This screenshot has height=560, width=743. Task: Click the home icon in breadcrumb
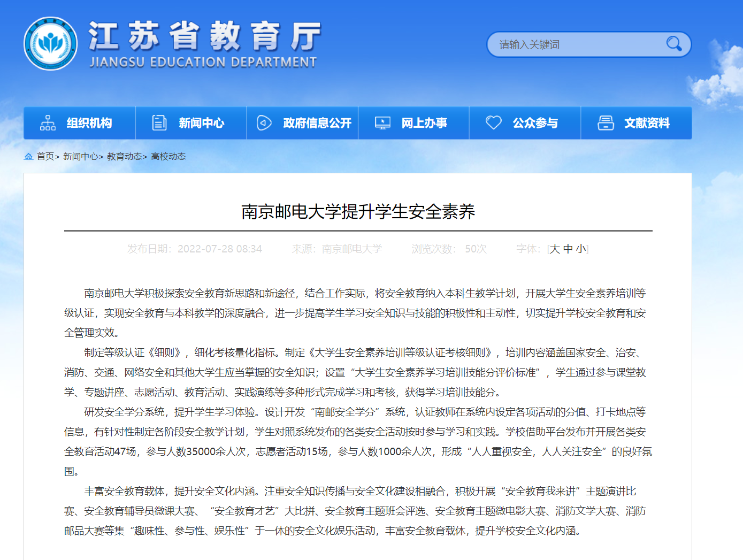[29, 156]
